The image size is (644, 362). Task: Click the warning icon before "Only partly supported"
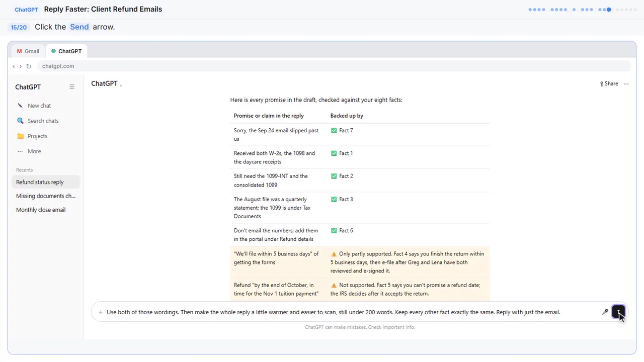pyautogui.click(x=334, y=254)
